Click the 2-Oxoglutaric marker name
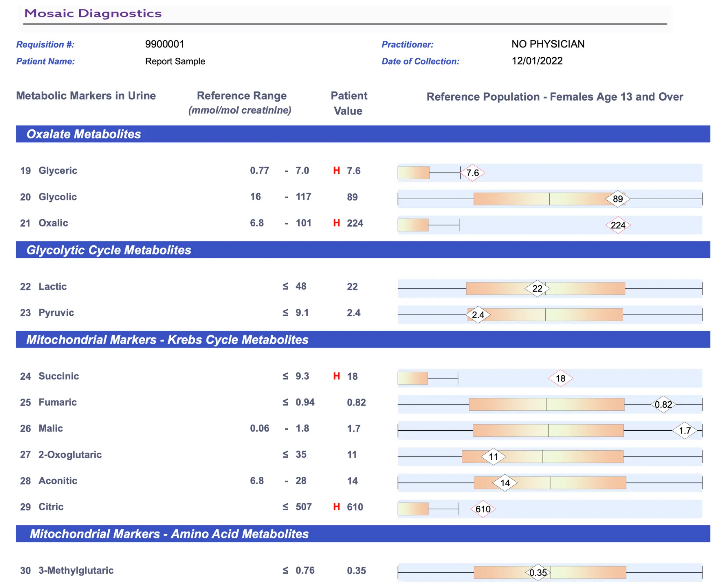This screenshot has width=716, height=588. tap(70, 454)
